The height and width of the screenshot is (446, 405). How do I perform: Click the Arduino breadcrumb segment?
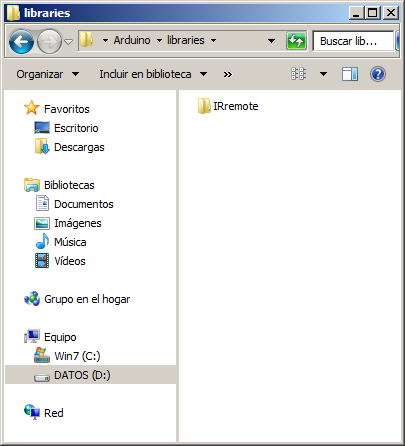coord(132,40)
